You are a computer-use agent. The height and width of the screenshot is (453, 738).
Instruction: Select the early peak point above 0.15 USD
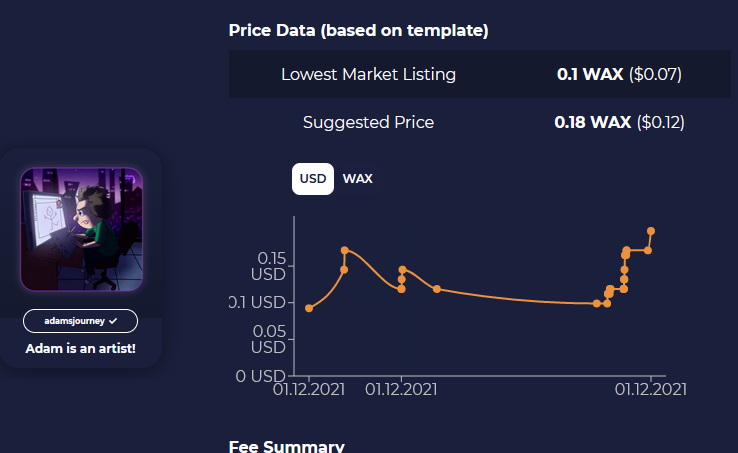point(345,251)
